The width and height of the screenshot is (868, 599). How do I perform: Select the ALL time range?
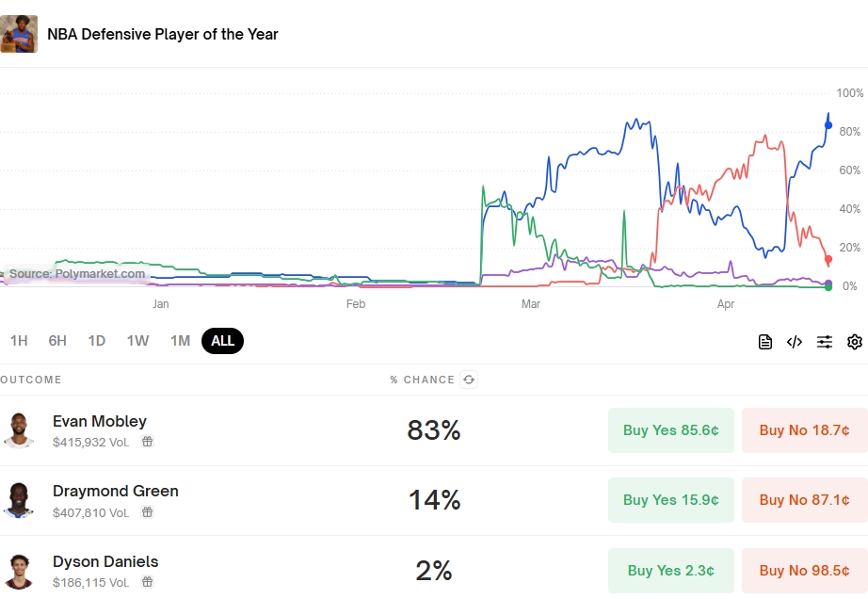tap(223, 341)
